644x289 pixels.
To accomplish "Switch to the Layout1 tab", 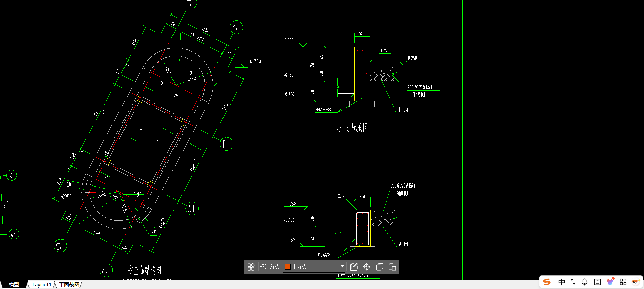I will click(42, 284).
